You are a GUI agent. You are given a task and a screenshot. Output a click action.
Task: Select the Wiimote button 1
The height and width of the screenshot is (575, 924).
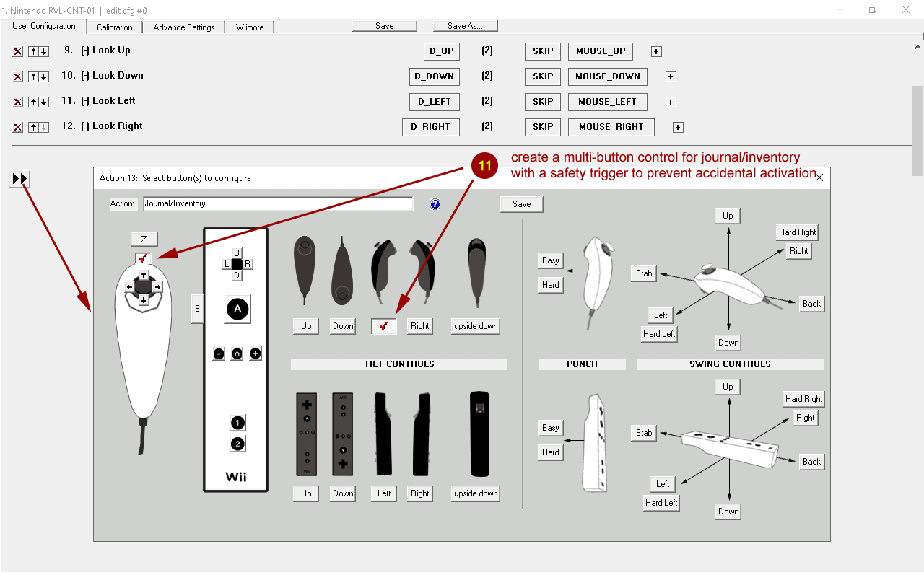(x=237, y=423)
